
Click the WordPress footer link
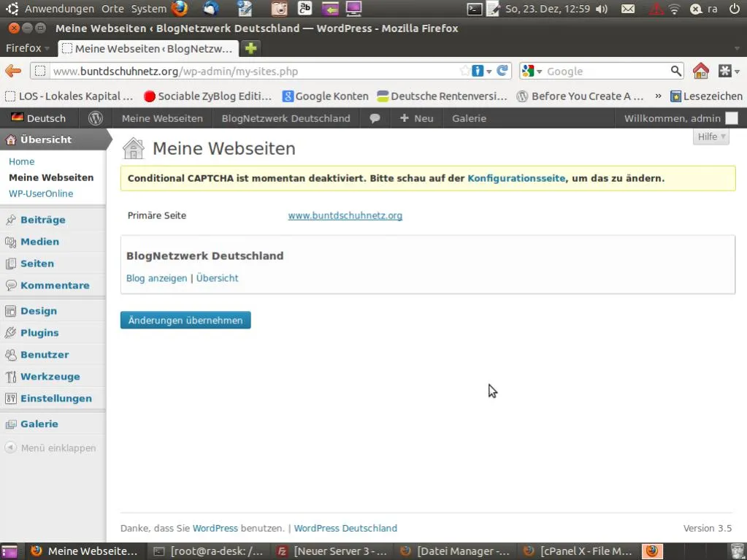(215, 528)
